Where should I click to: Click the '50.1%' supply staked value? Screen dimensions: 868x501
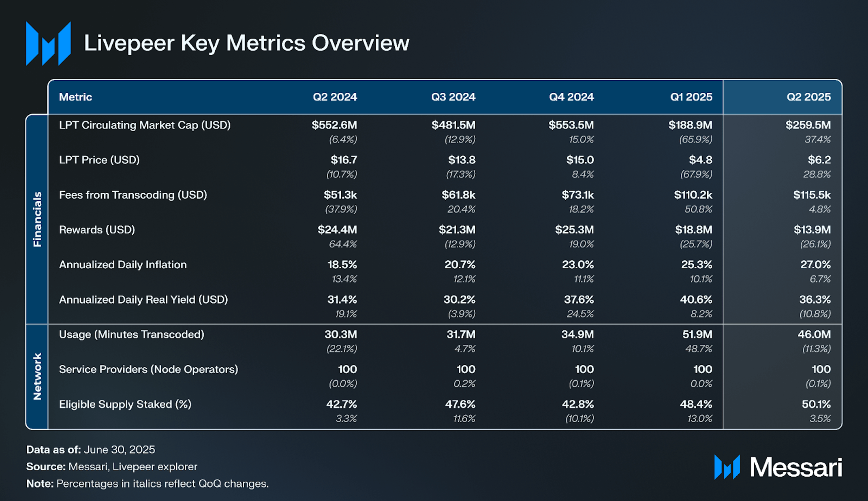pyautogui.click(x=816, y=404)
